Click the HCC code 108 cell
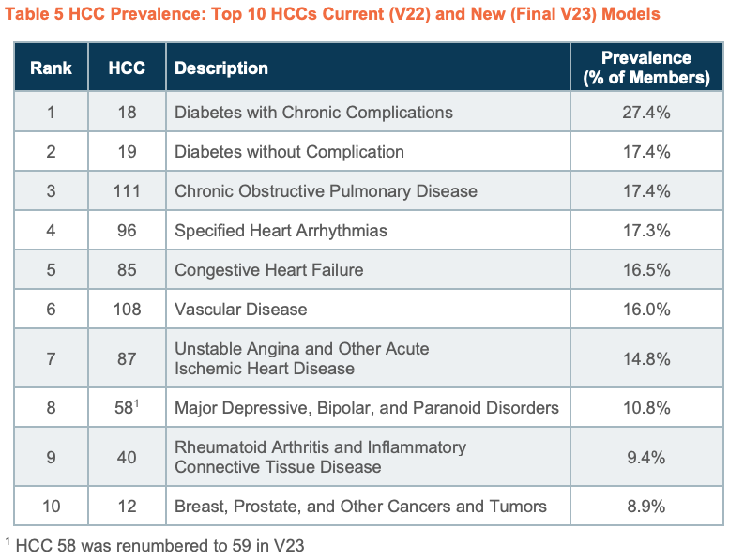729x560 pixels. pyautogui.click(x=127, y=310)
